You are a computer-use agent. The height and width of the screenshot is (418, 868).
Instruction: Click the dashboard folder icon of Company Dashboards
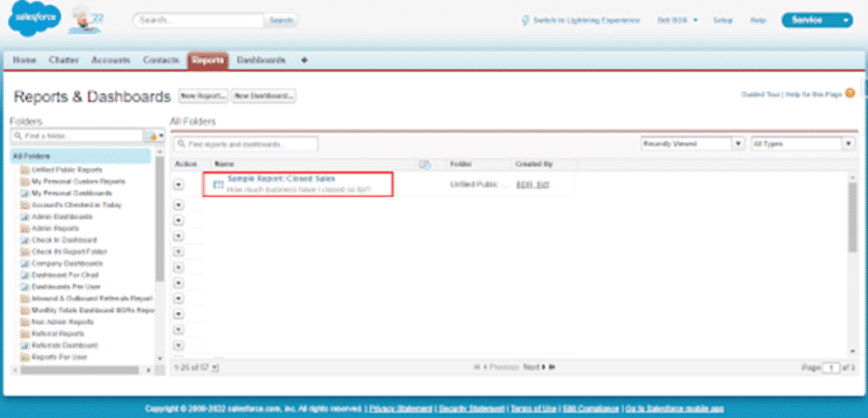click(x=24, y=263)
